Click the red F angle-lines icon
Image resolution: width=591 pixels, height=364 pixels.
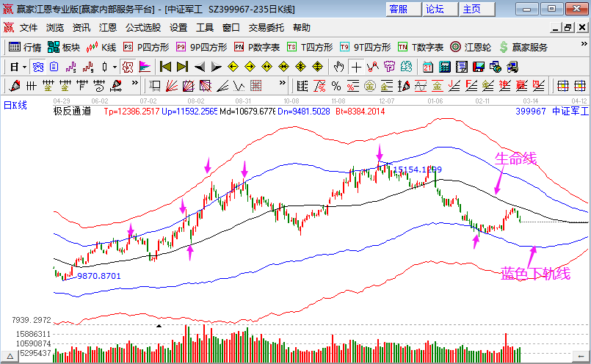point(471,87)
